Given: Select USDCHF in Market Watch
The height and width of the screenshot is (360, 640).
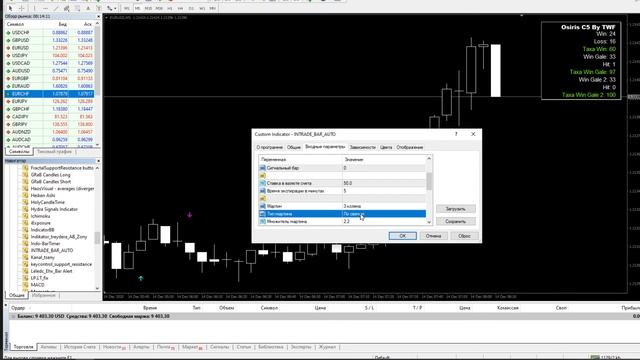Looking at the screenshot, I should click(49, 33).
